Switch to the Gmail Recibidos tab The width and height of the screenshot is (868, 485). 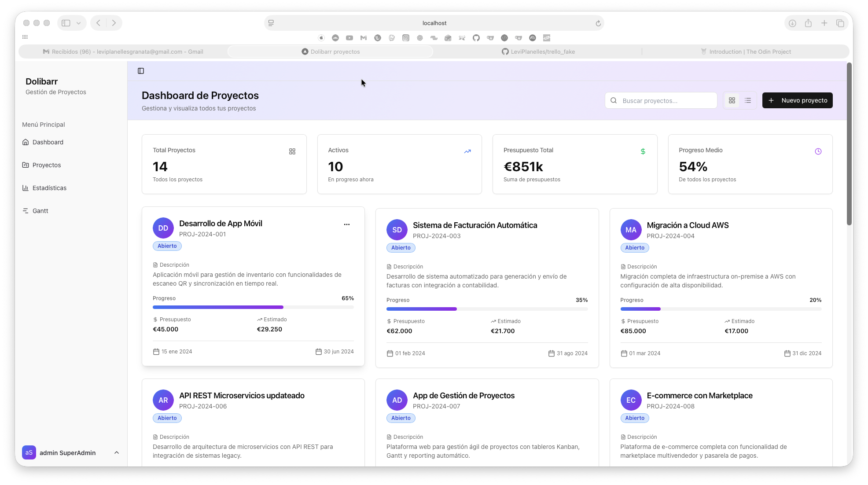point(123,51)
